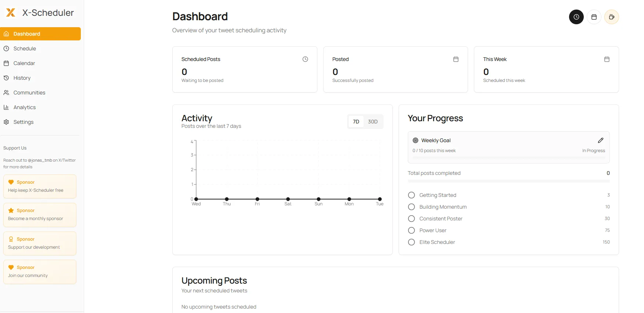Click the black clock button in header
The image size is (644, 313).
click(x=576, y=17)
